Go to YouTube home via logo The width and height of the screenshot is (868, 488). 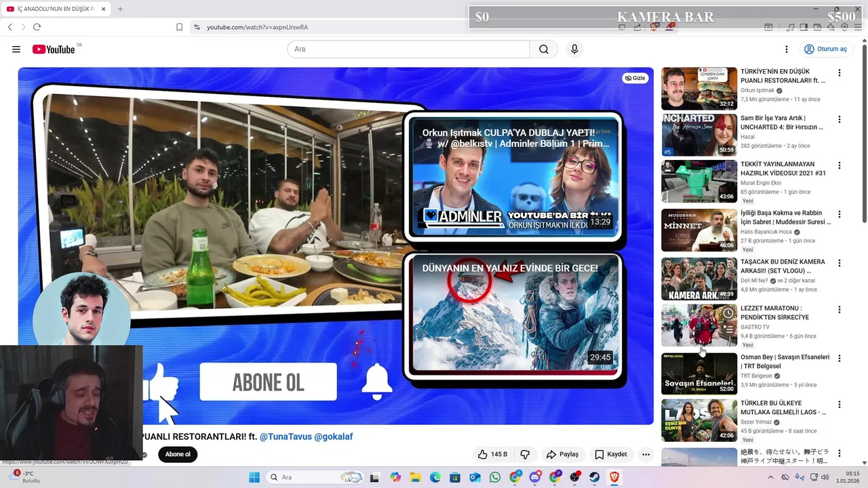coord(54,49)
